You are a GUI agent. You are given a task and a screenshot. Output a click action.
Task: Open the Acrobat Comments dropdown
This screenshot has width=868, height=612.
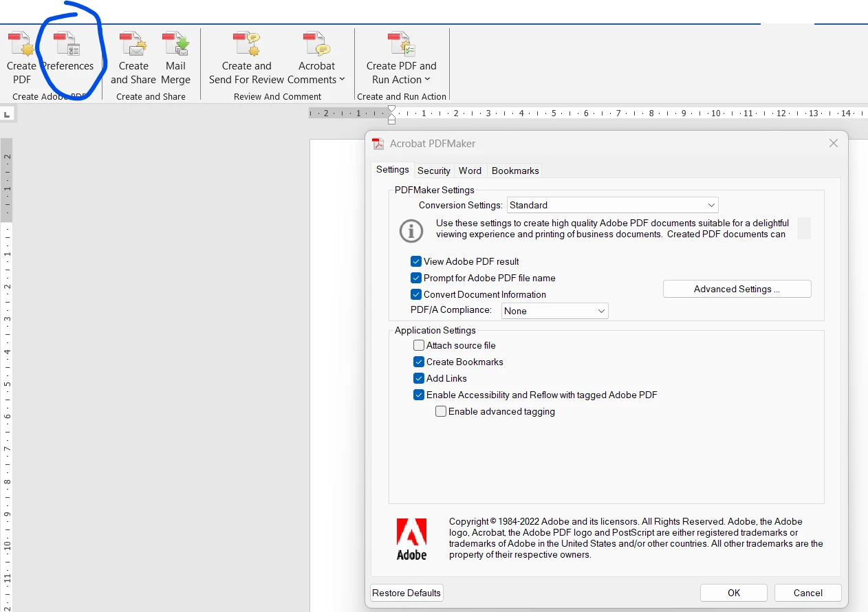[x=316, y=58]
